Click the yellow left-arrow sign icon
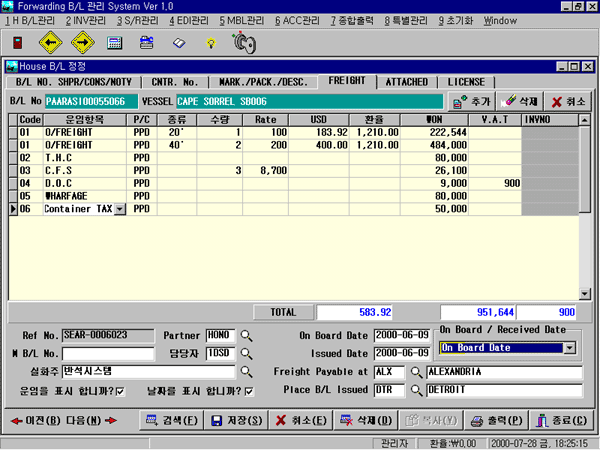Image resolution: width=600 pixels, height=450 pixels. [51, 42]
